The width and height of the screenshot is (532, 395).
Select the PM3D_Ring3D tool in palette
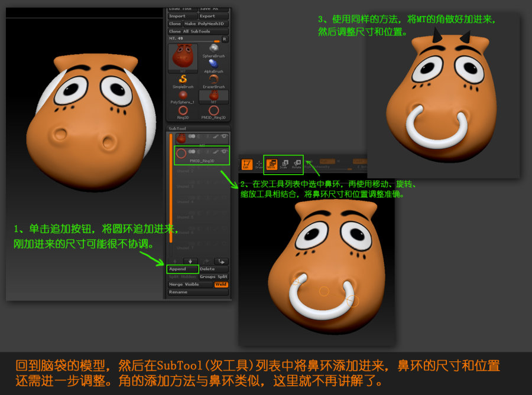214,112
